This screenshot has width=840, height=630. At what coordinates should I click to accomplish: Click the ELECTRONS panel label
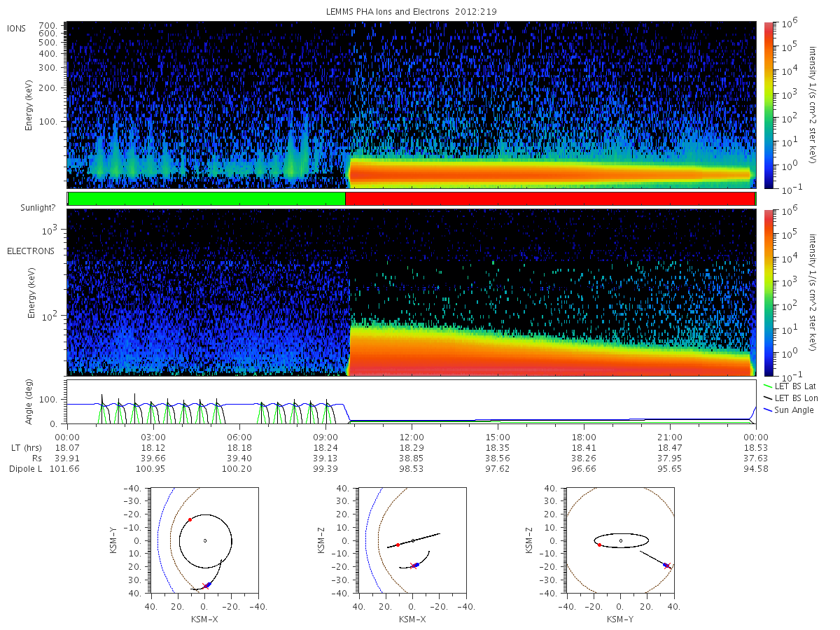(30, 251)
